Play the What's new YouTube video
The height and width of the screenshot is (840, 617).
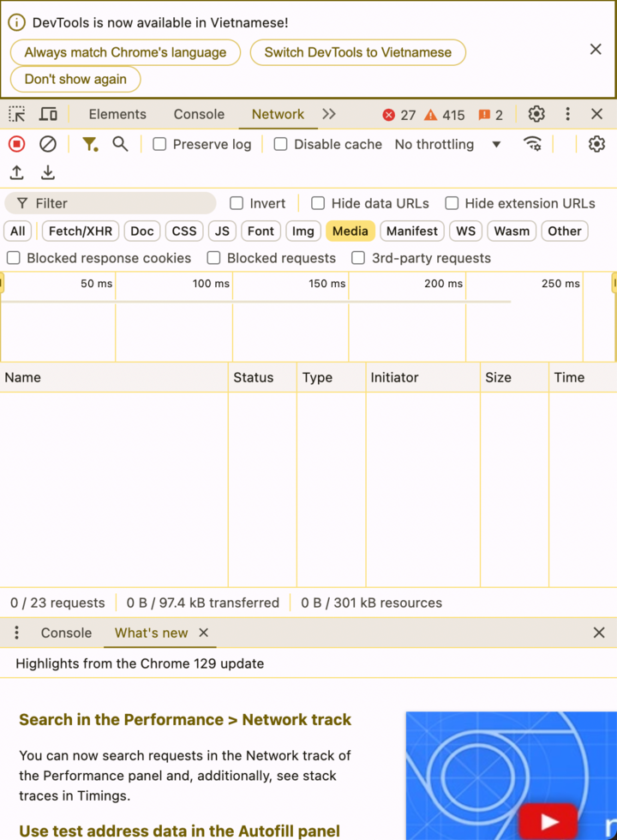(x=548, y=820)
